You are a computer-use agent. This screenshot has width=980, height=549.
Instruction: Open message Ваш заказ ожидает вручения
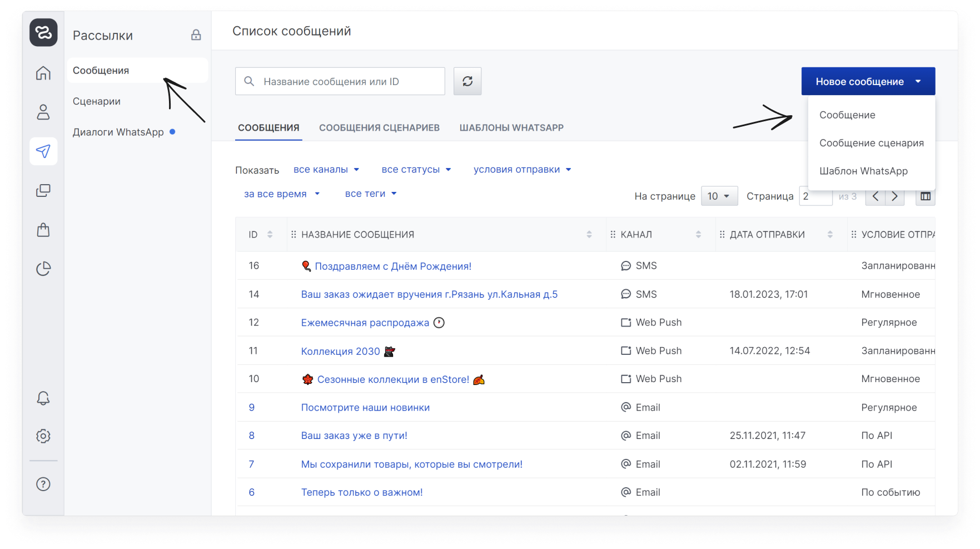pos(429,294)
